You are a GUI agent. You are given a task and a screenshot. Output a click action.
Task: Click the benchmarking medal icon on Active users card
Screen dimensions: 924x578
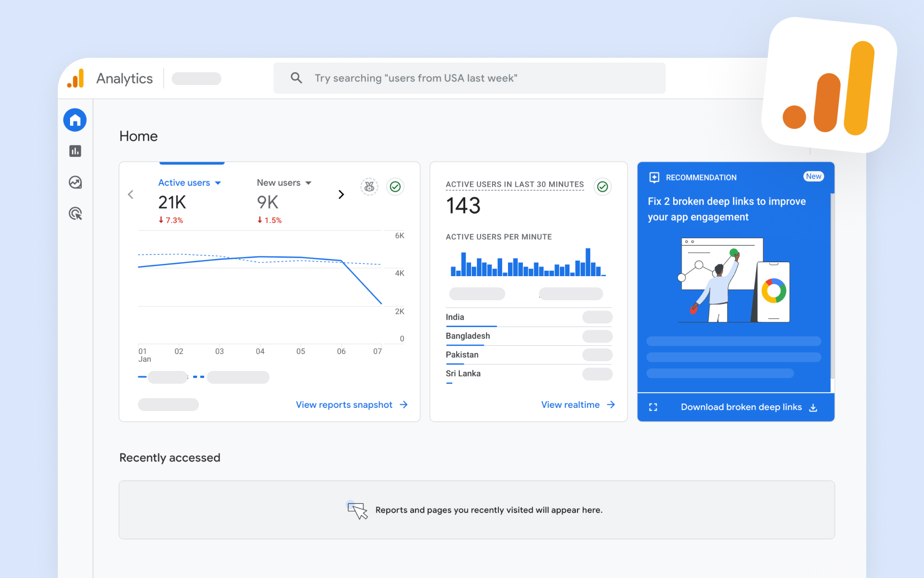369,187
